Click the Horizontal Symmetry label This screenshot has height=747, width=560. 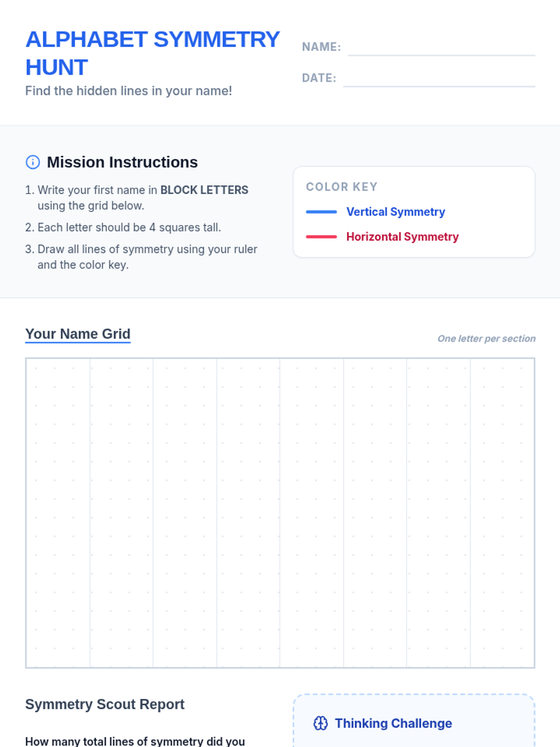[x=402, y=237]
